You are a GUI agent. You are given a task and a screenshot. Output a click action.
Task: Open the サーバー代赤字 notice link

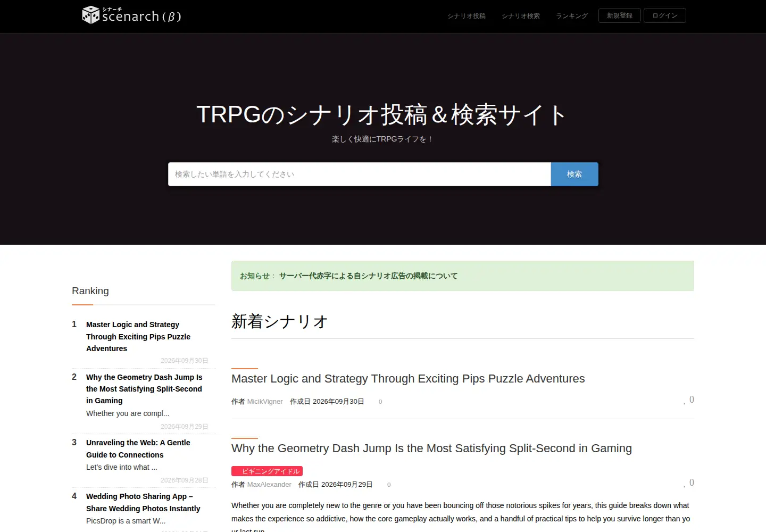coord(368,276)
